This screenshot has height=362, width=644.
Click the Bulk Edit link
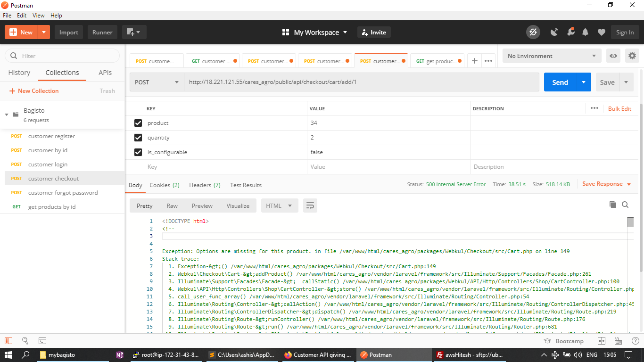pos(619,108)
